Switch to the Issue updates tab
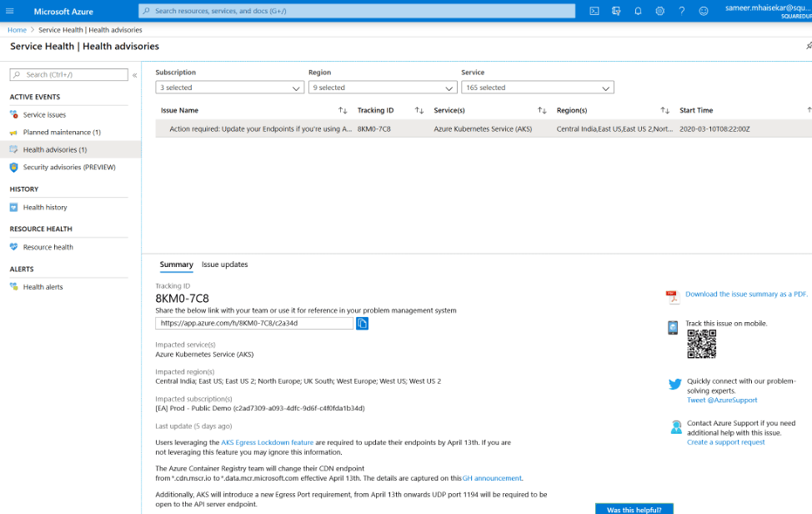Viewport: 812px width, 514px height. pyautogui.click(x=225, y=265)
